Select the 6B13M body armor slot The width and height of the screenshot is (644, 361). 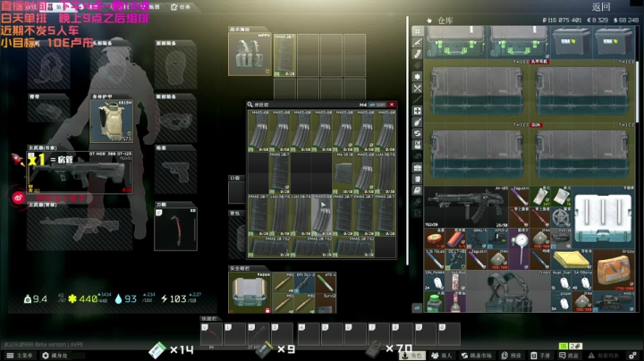(x=111, y=122)
